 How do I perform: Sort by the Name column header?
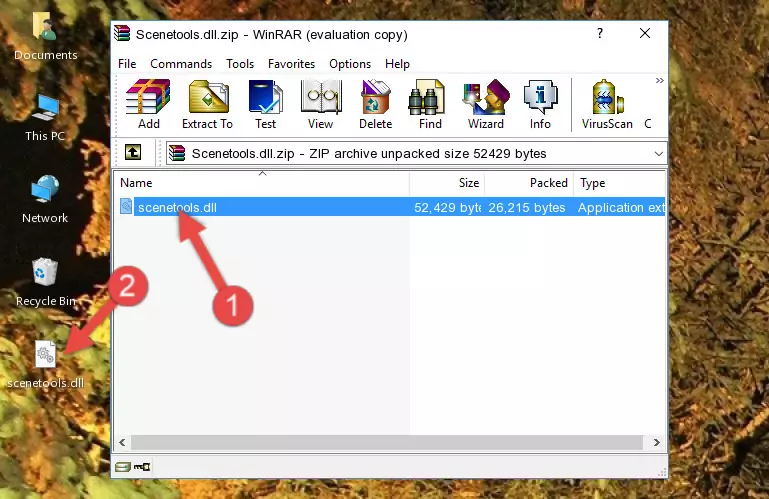click(x=262, y=183)
